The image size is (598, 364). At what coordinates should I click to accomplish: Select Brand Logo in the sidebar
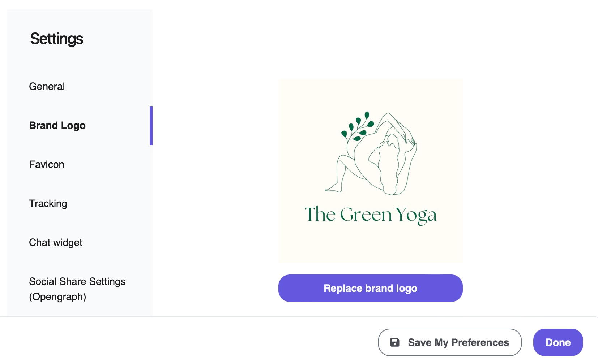click(57, 126)
